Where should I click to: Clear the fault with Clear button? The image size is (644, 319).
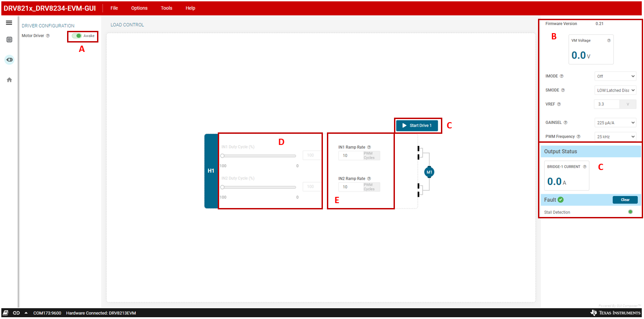pyautogui.click(x=625, y=200)
